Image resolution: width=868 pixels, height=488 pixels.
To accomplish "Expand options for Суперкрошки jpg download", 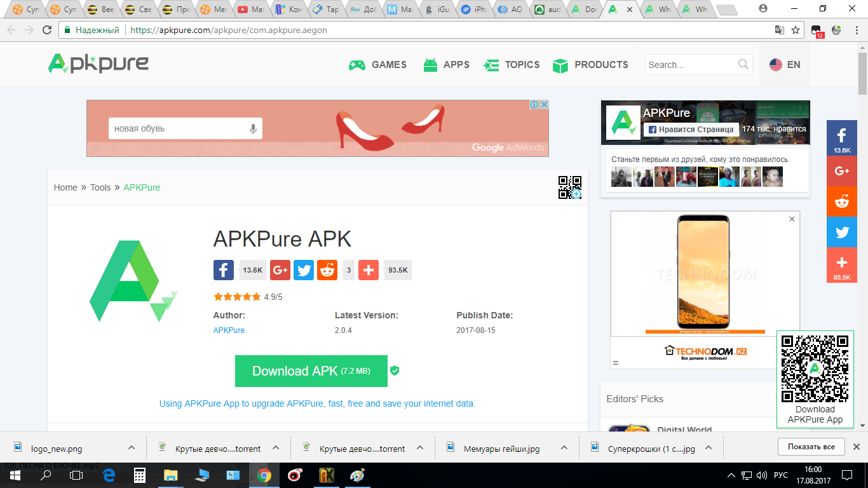I will coord(708,447).
